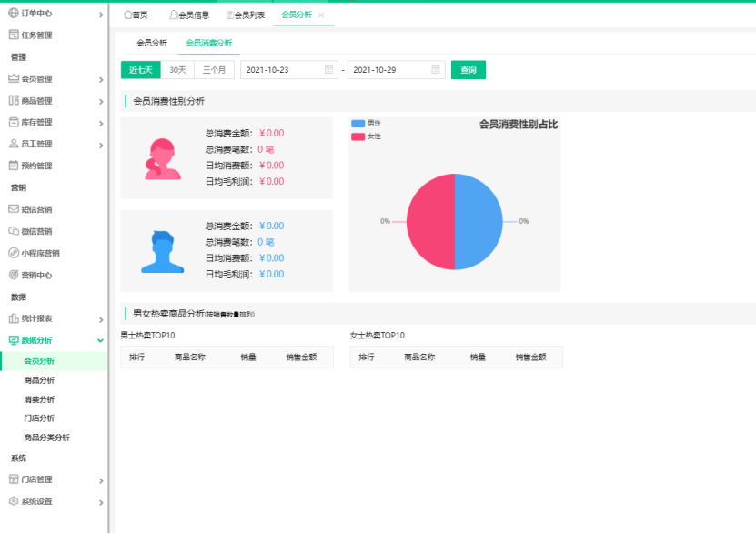Open 商品分类分析 in the sidebar
Screen dimensions: 756x534
coord(46,438)
